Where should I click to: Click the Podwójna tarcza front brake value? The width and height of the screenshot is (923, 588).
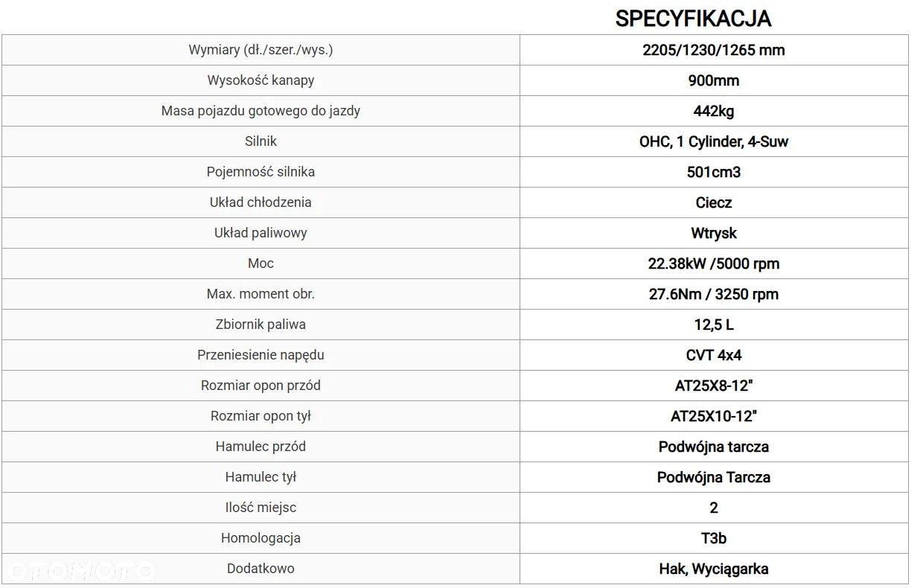click(x=714, y=447)
